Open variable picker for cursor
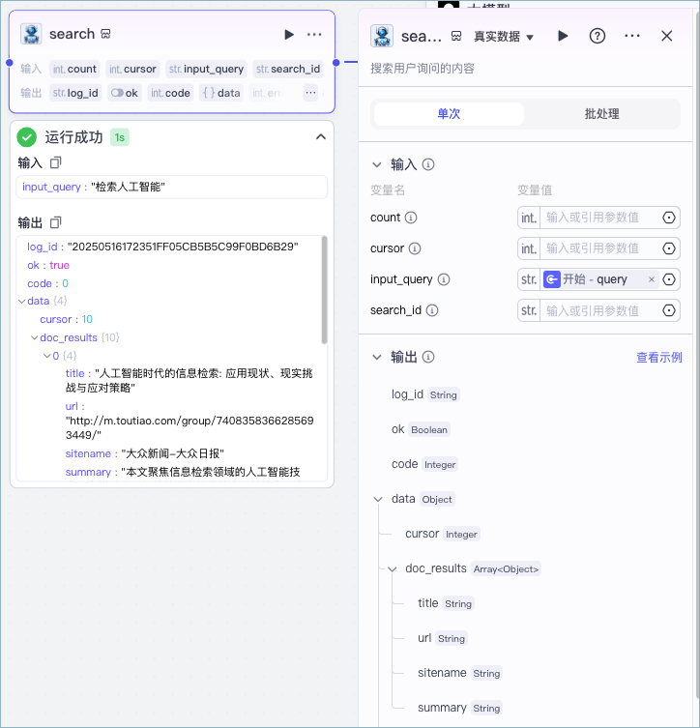Image resolution: width=700 pixels, height=728 pixels. [x=668, y=248]
